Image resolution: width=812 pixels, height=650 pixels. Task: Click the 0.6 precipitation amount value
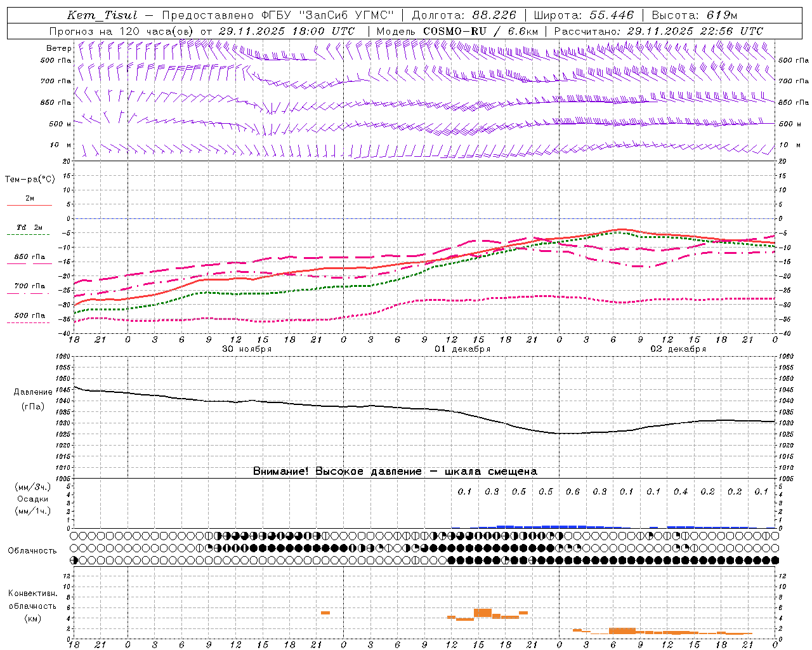pos(573,492)
